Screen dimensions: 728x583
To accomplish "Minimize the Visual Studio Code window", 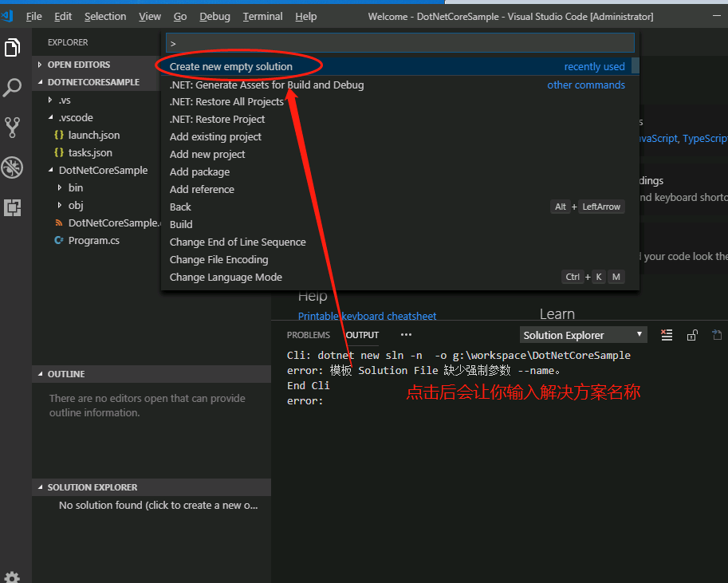I will pyautogui.click(x=717, y=16).
